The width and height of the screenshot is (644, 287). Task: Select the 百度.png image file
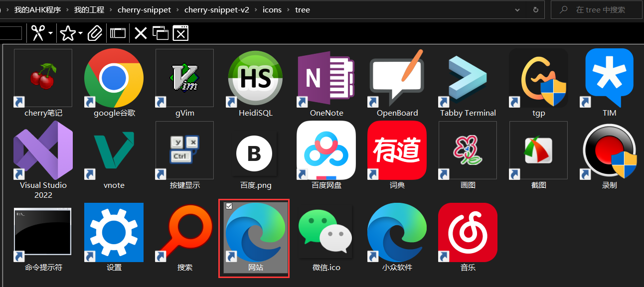coord(256,154)
